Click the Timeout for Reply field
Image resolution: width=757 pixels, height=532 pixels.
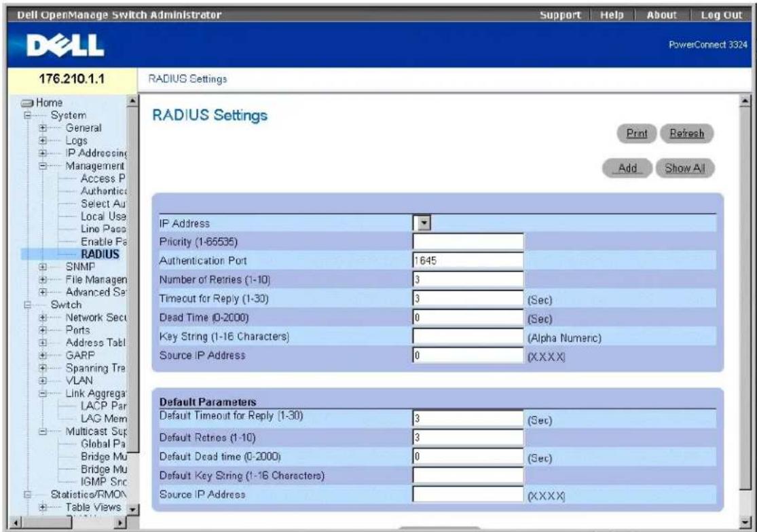tap(468, 299)
